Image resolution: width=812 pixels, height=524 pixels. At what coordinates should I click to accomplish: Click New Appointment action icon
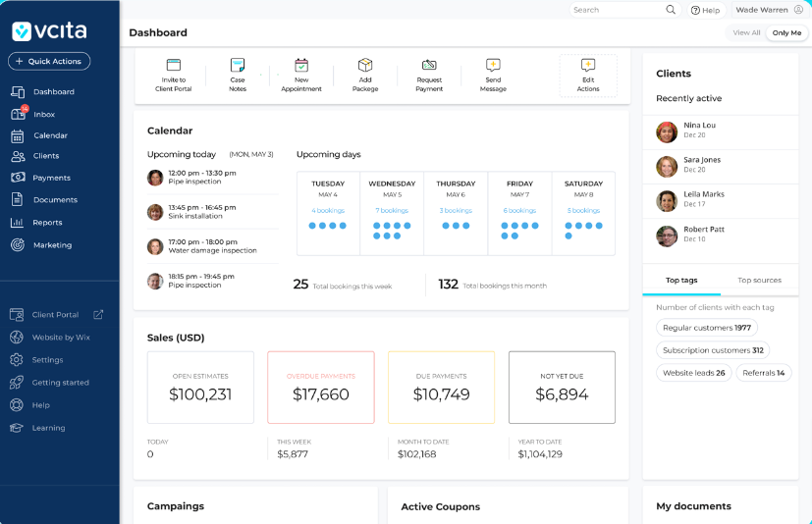coord(301,65)
